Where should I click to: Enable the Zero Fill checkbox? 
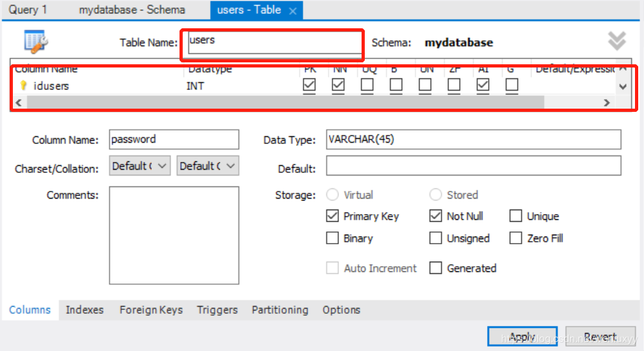[515, 238]
